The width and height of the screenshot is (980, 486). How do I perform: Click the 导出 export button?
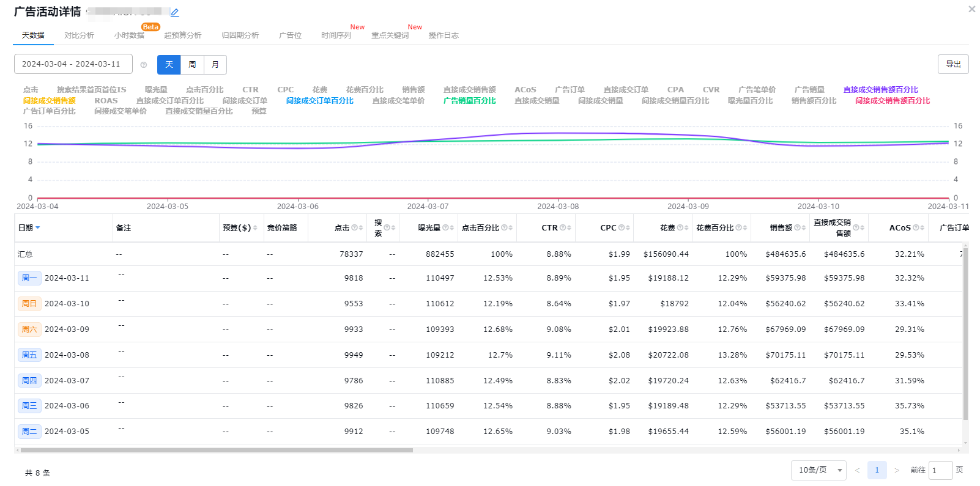click(953, 64)
